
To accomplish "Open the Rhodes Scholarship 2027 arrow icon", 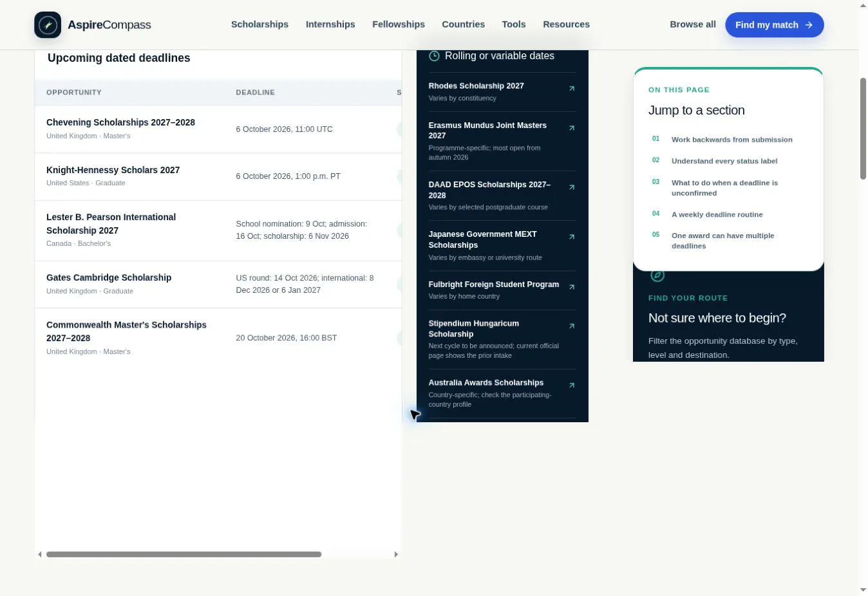I will point(572,88).
